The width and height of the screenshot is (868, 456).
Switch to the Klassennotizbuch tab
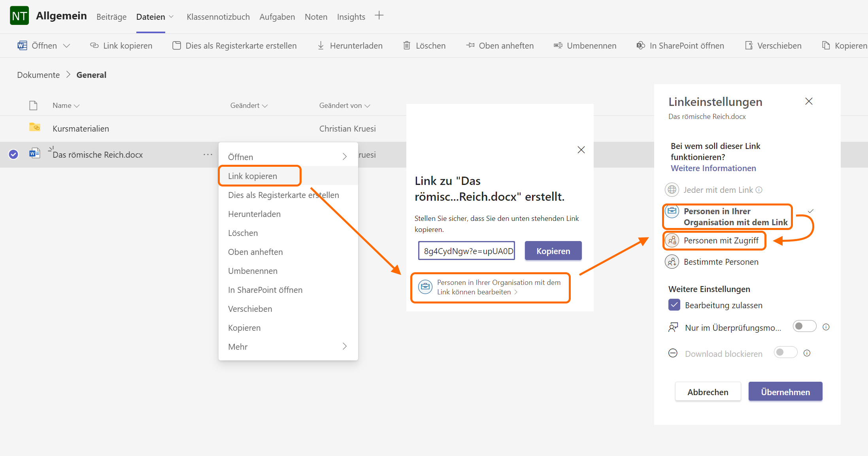point(218,17)
